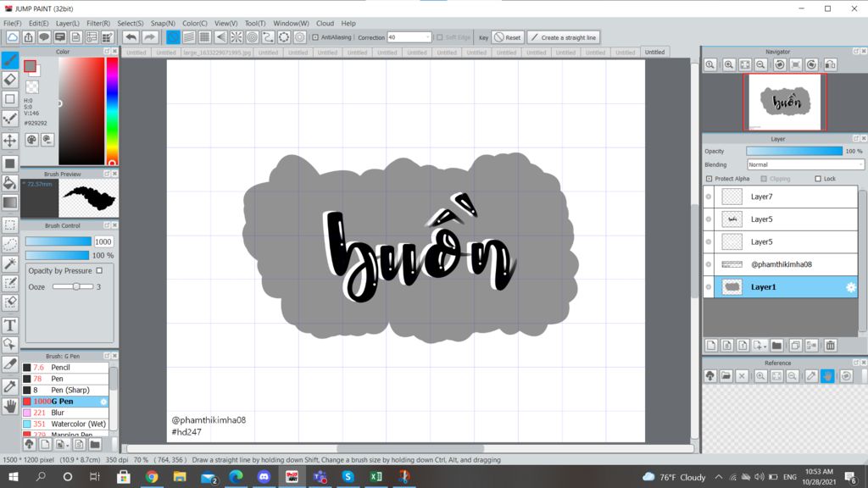Click the Reset key button
868x488 pixels.
coord(508,37)
